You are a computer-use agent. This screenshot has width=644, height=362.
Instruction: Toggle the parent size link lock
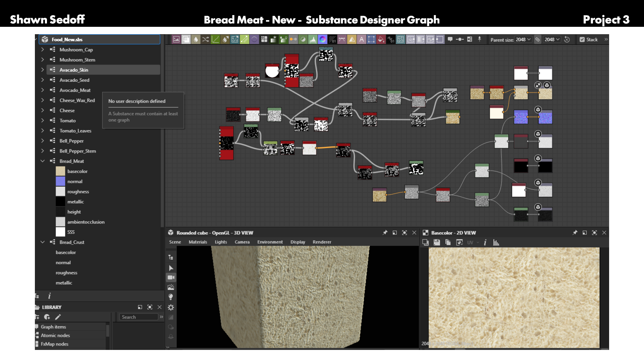pyautogui.click(x=537, y=40)
